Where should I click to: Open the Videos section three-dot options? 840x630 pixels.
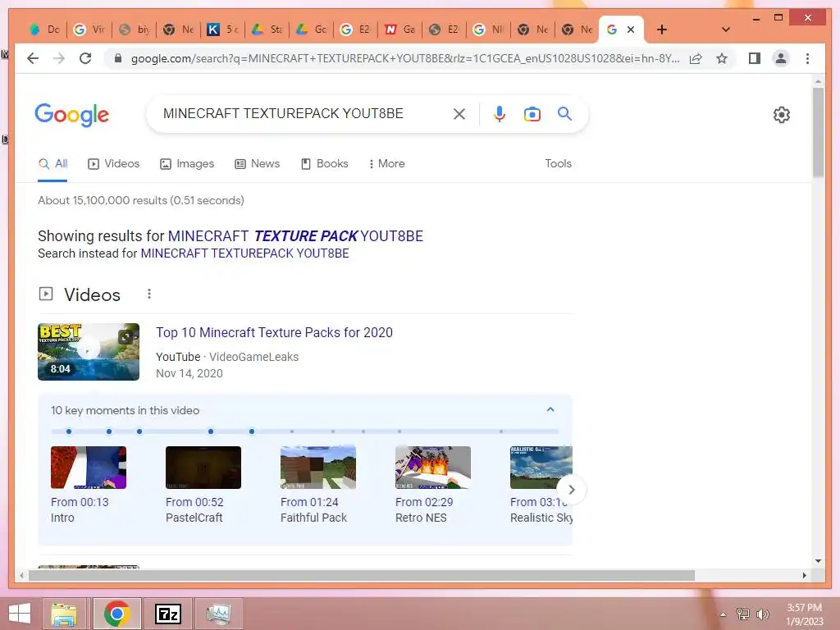coord(149,294)
